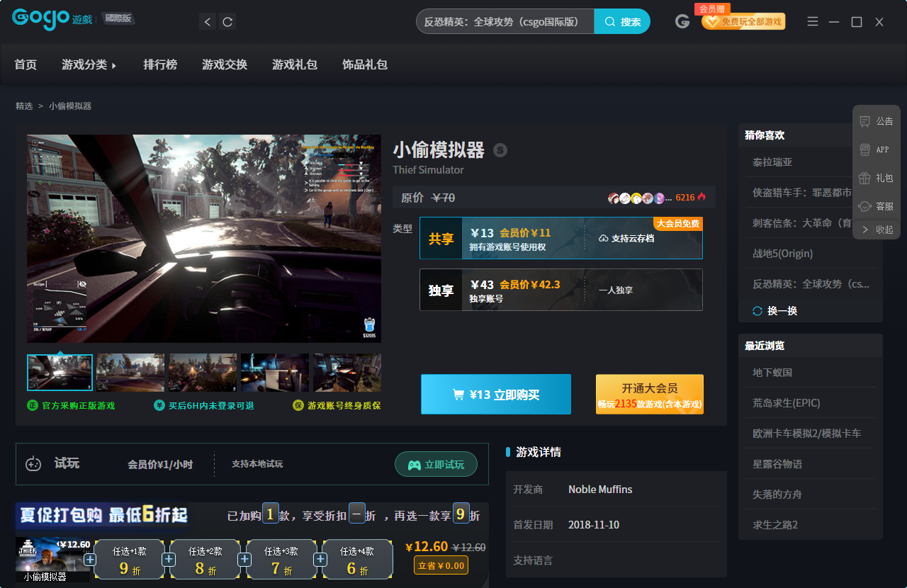
Task: Click into the game search field
Action: [505, 21]
